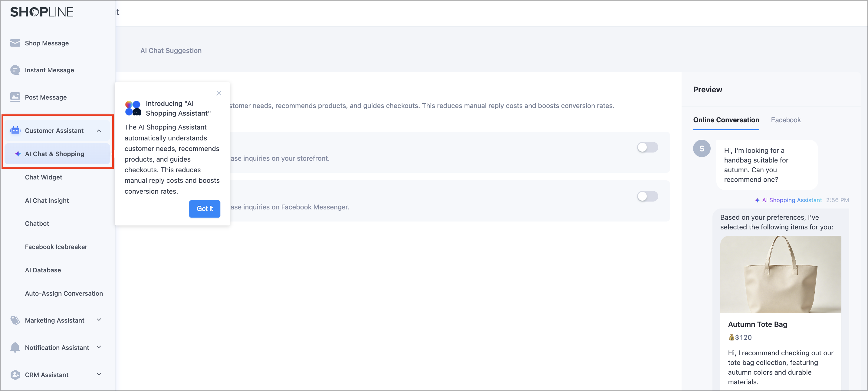Open the AI Chat Suggestion tab
The width and height of the screenshot is (868, 391).
(x=171, y=51)
